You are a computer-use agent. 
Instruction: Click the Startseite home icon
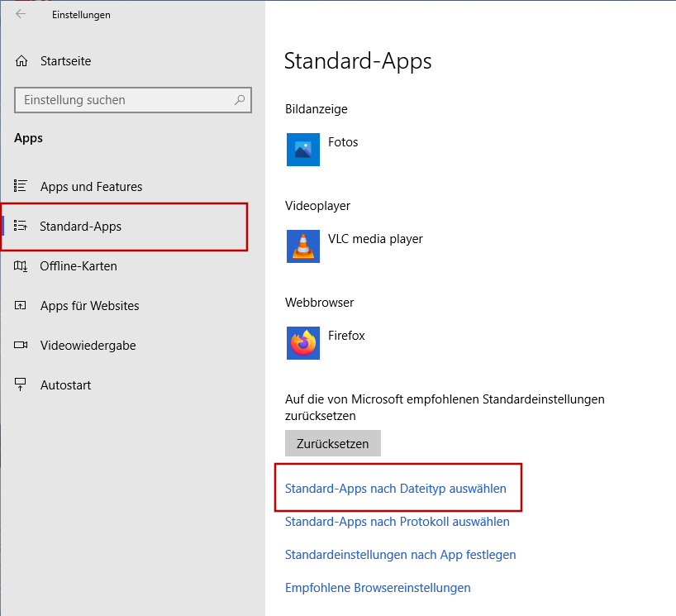21,61
